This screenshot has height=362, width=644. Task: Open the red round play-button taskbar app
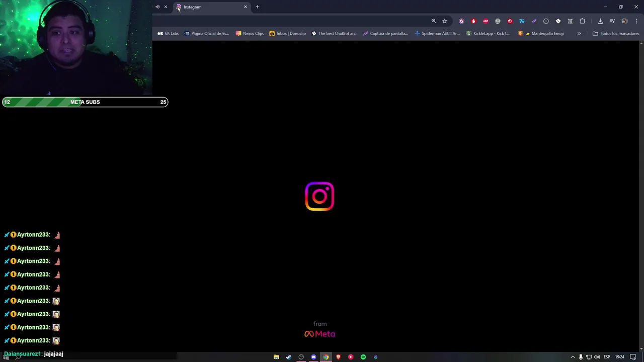click(x=351, y=357)
